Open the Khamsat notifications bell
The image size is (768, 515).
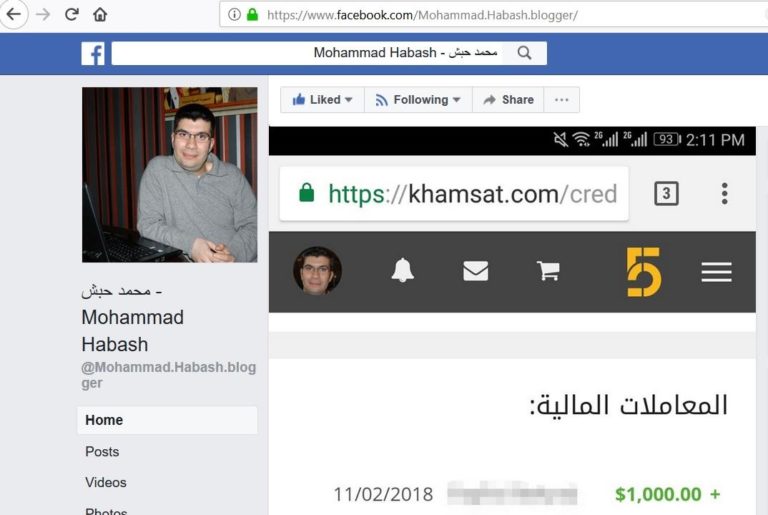403,270
